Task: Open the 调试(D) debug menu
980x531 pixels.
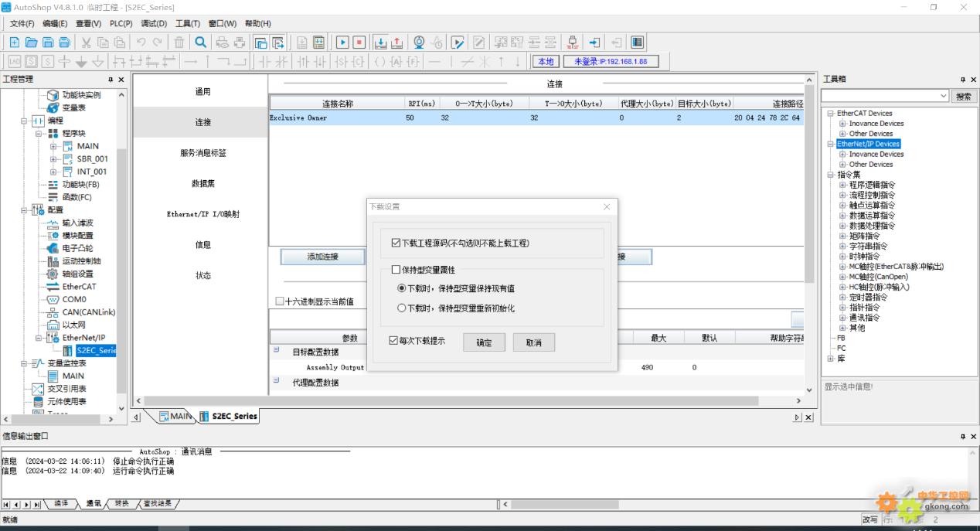Action: tap(154, 24)
